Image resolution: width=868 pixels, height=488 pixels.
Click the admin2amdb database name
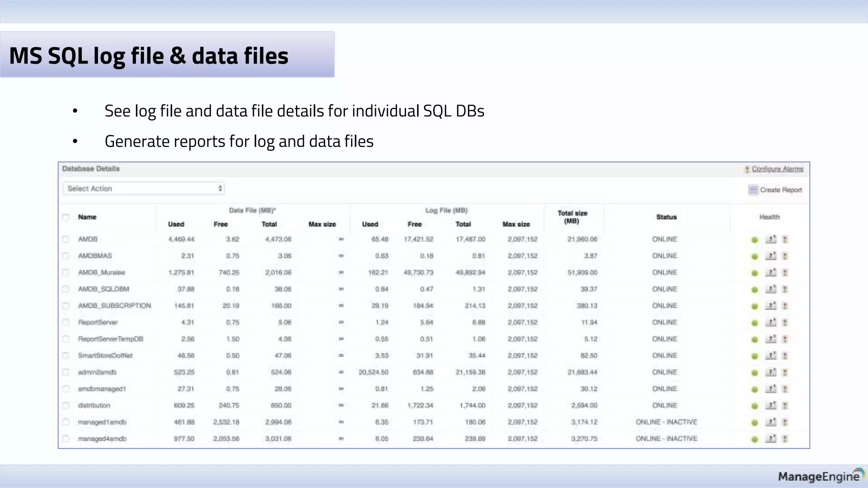[x=97, y=372]
